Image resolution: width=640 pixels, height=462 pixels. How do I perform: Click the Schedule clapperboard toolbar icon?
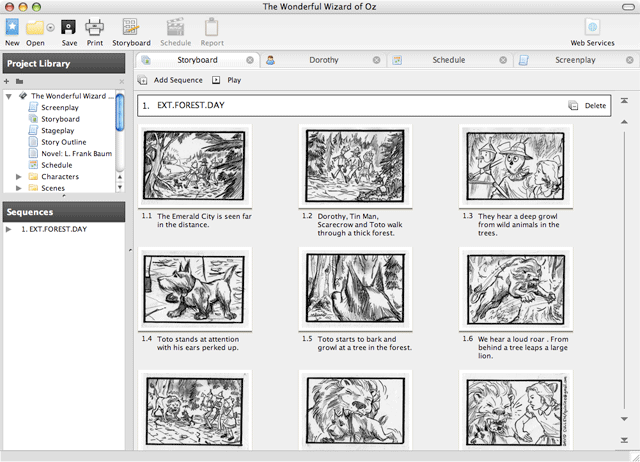point(176,27)
